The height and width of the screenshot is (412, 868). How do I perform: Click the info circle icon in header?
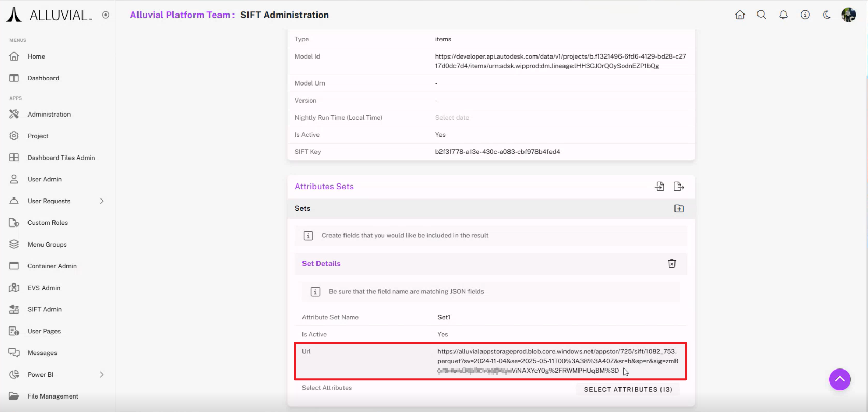point(805,15)
